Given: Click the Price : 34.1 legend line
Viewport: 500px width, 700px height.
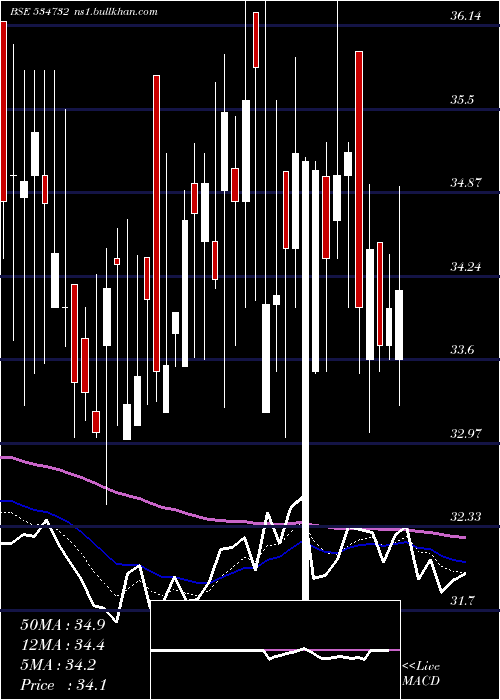Looking at the screenshot, I should coord(63,685).
